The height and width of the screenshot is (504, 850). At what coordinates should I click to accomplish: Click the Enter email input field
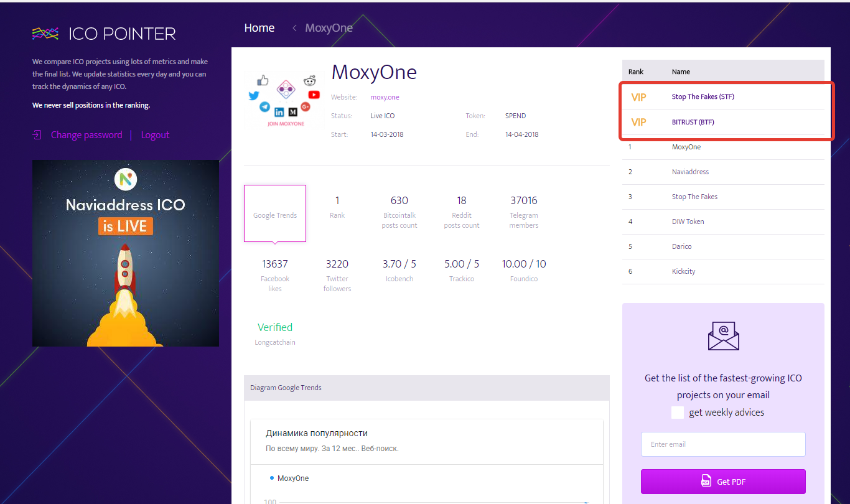(x=723, y=444)
